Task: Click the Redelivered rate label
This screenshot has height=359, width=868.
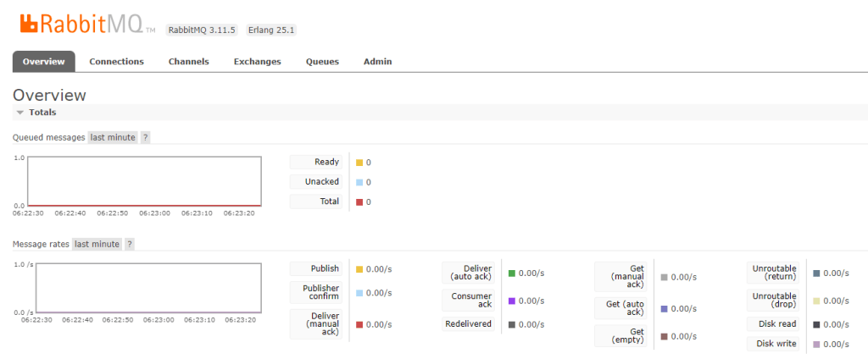Action: [x=468, y=324]
